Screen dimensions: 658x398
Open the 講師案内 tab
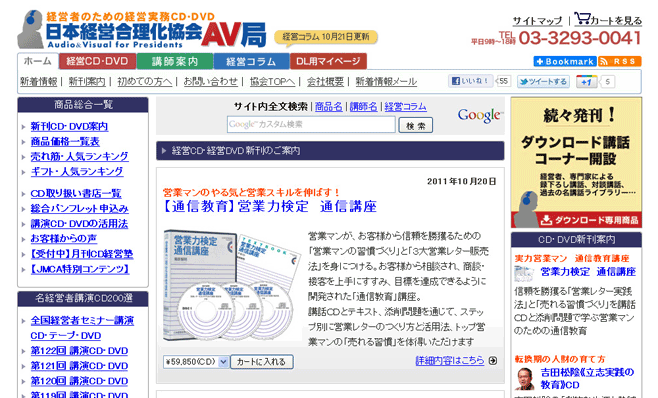[175, 61]
